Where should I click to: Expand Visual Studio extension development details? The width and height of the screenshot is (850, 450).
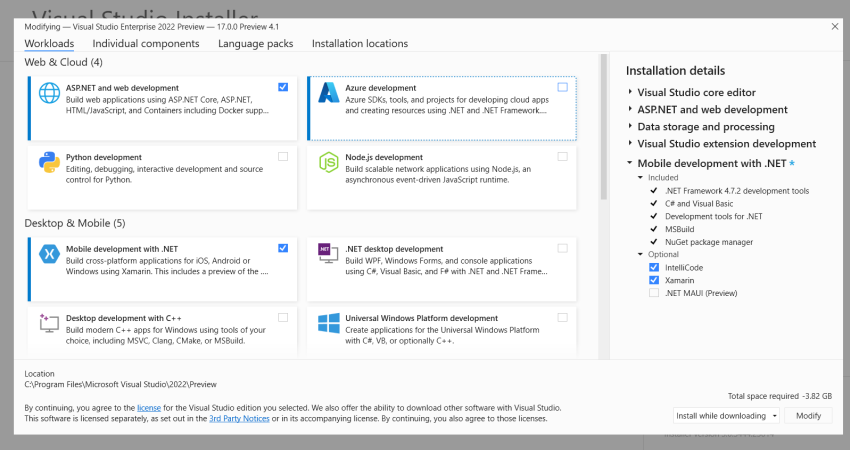630,143
